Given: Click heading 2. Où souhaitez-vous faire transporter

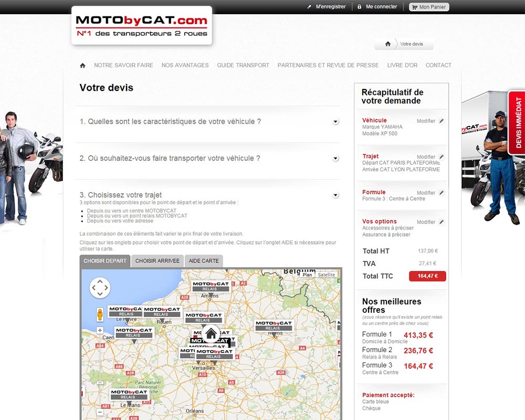Looking at the screenshot, I should click(x=170, y=158).
